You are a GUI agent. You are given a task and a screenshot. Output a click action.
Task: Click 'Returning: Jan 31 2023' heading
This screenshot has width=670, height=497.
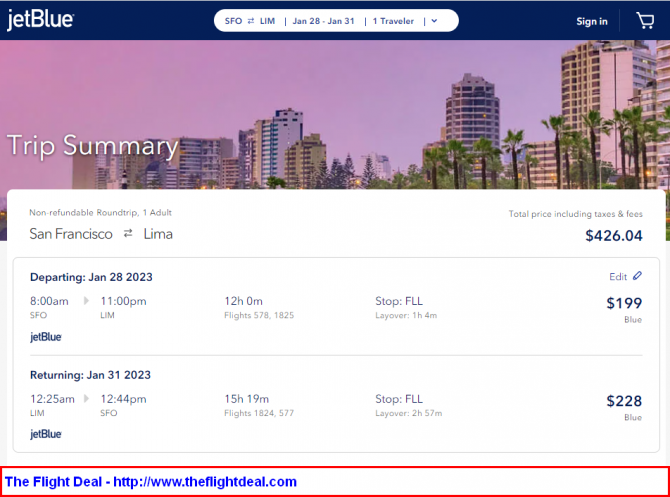[x=90, y=375]
